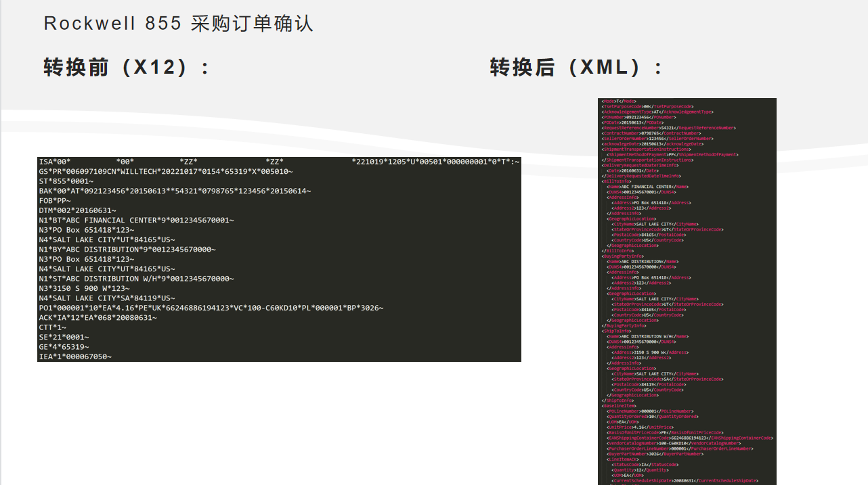Select the BAK*00*AT*092123456 segment line
The image size is (868, 485).
(175, 191)
